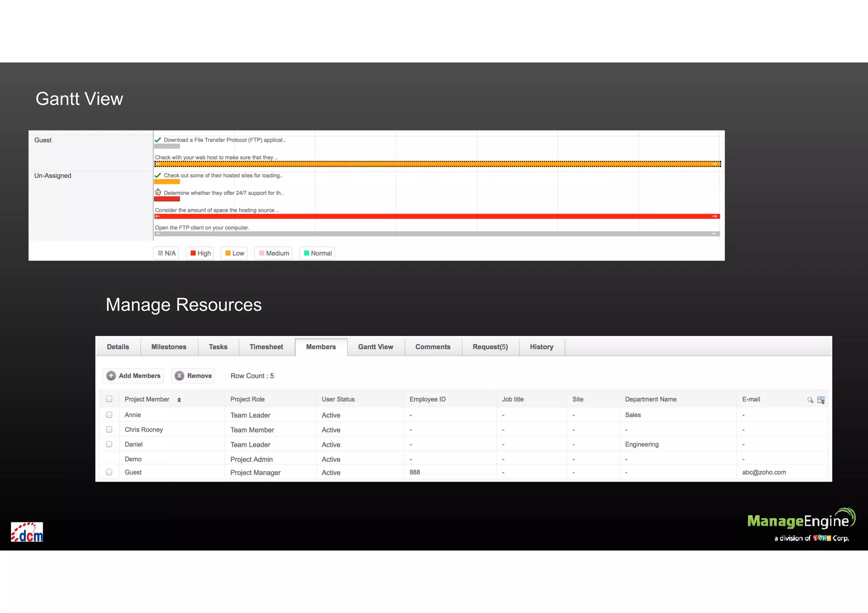This screenshot has width=868, height=613.
Task: Click the short red Determine whether bar
Action: pyautogui.click(x=167, y=199)
